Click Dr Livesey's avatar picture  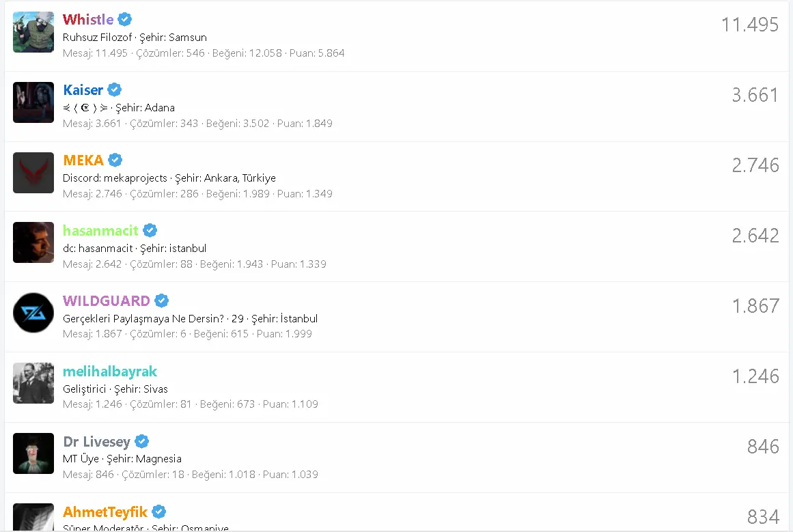pos(33,453)
